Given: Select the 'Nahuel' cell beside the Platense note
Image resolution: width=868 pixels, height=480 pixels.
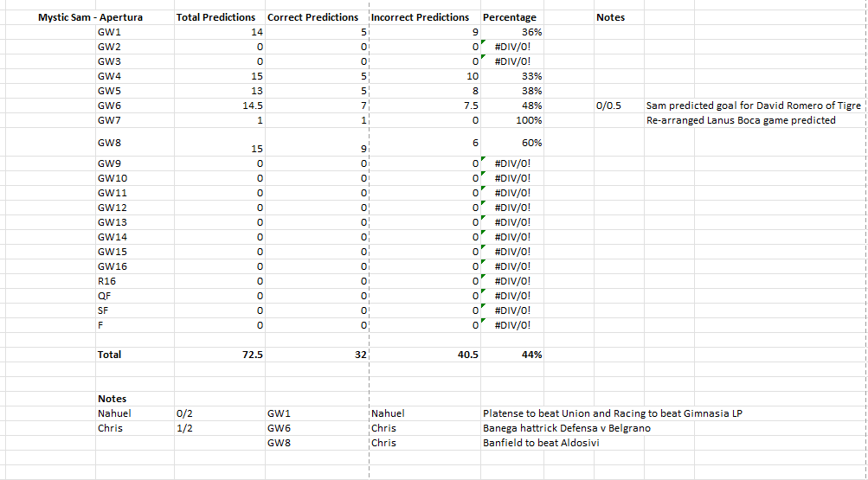Looking at the screenshot, I should [x=388, y=413].
